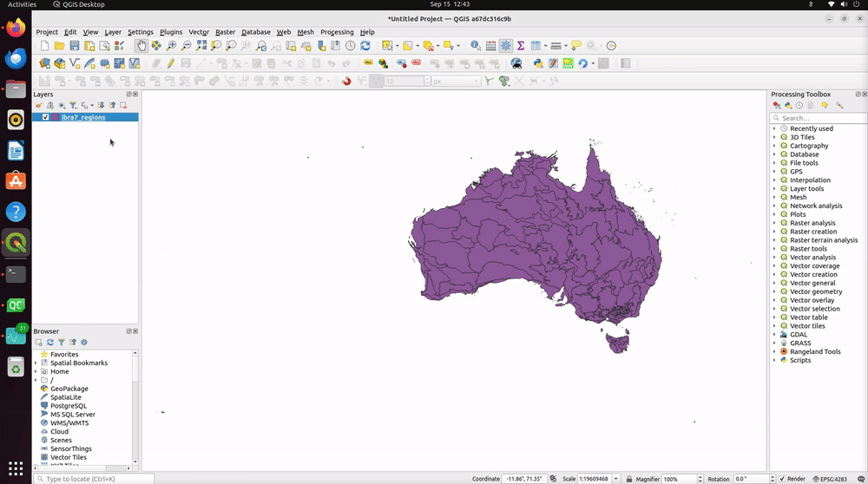The image size is (868, 484).
Task: Open the Vector menu
Action: click(199, 32)
